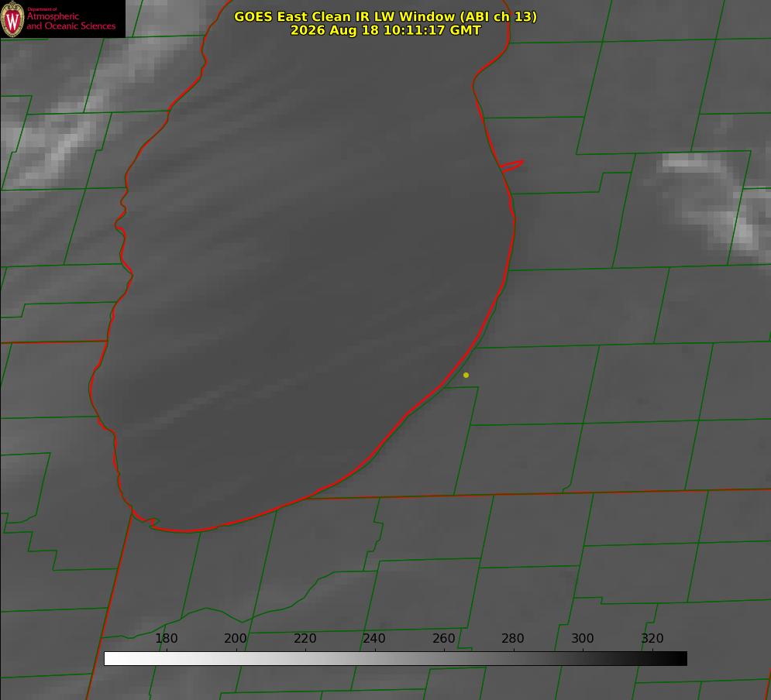Click the 2026 Aug 18 GMT timestamp
This screenshot has height=700, width=771.
(386, 30)
